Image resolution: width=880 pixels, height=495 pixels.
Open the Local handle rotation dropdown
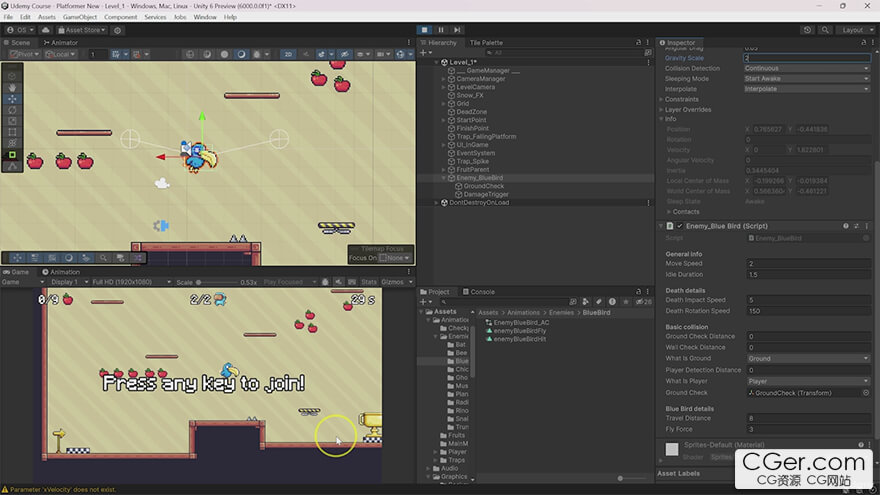(x=61, y=54)
